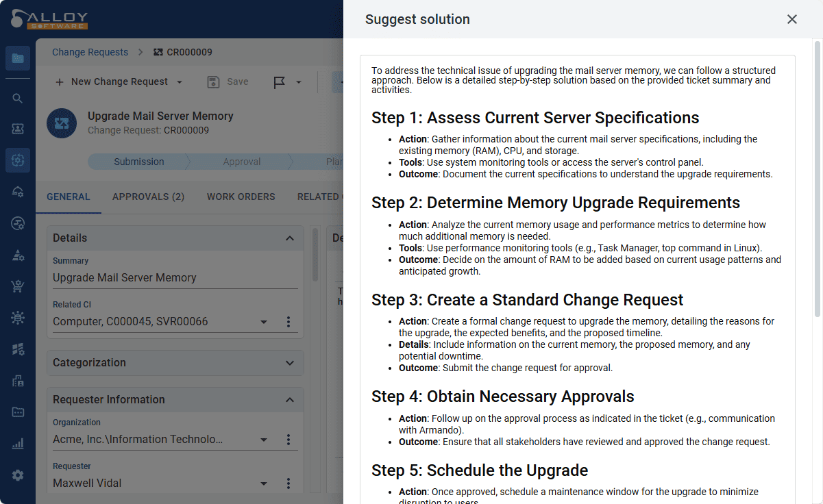
Task: Open the tickets icon in the sidebar
Action: pyautogui.click(x=18, y=128)
